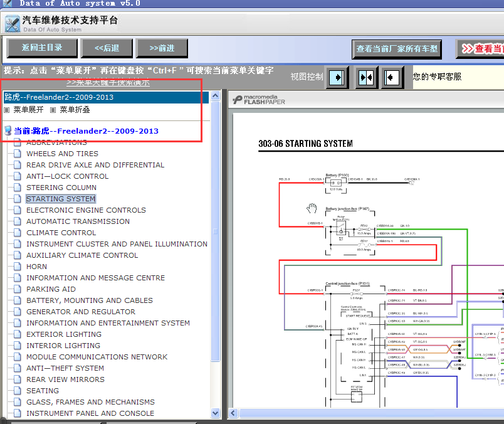Click view control center-split arrows icon

[x=367, y=77]
